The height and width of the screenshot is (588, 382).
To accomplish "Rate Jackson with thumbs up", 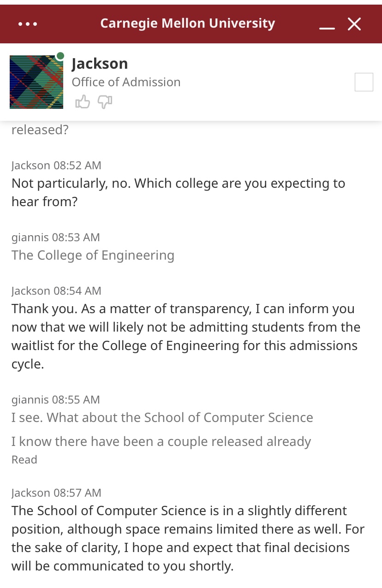I will (x=83, y=101).
